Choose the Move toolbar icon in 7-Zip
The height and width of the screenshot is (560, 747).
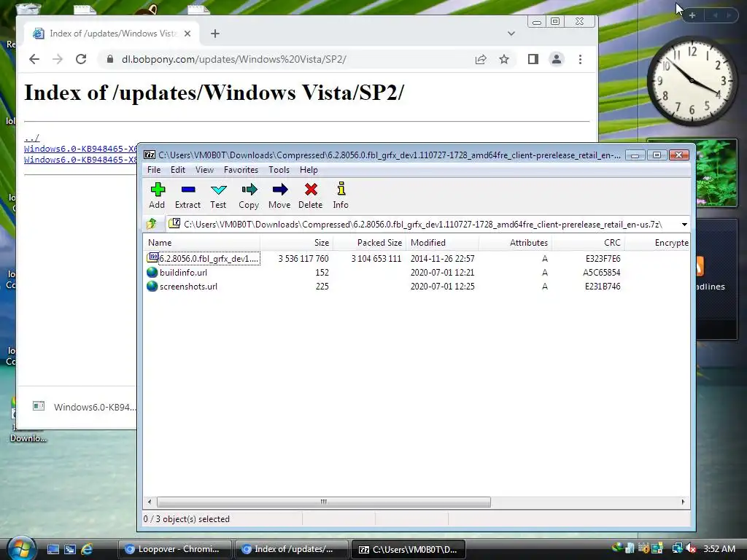[279, 195]
